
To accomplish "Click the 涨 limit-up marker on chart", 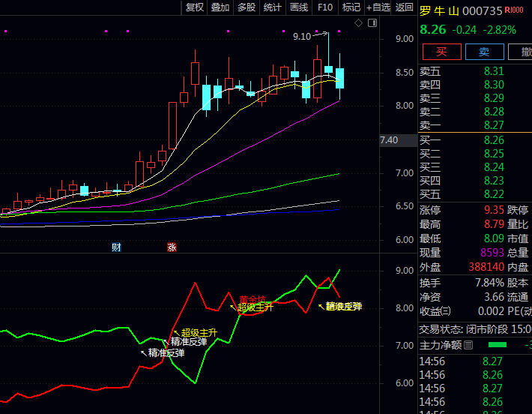I will [x=172, y=247].
